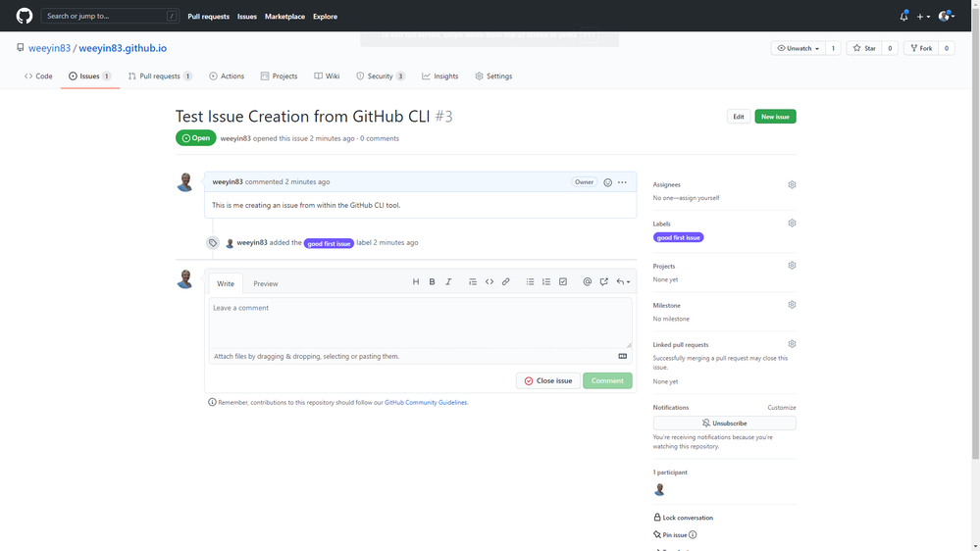
Task: Switch to the Code tab
Action: 38,76
